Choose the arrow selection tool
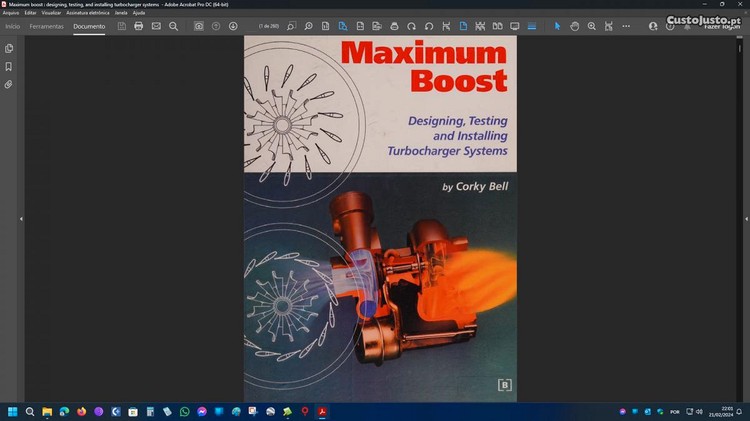 [558, 26]
